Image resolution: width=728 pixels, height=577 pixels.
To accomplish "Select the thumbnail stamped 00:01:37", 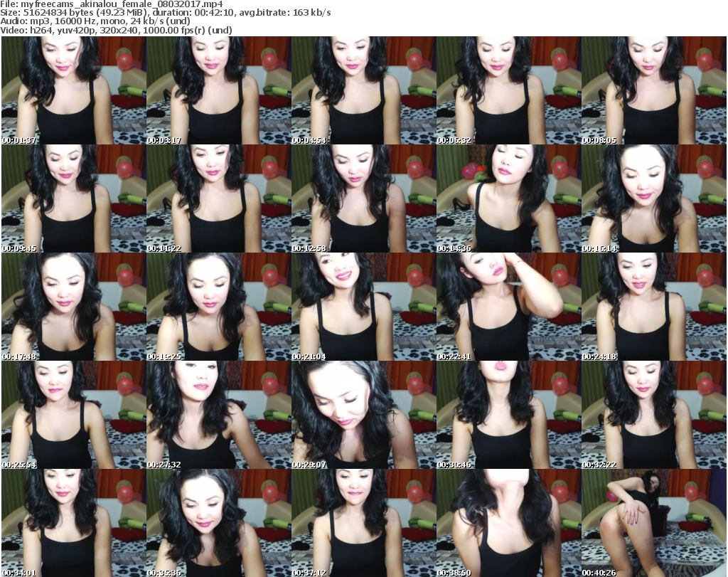I will (x=74, y=90).
